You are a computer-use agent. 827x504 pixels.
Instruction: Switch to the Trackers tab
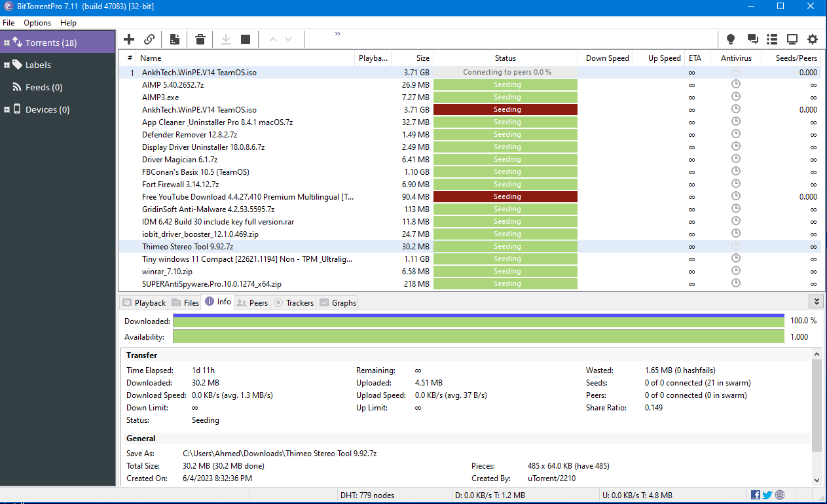coord(293,302)
